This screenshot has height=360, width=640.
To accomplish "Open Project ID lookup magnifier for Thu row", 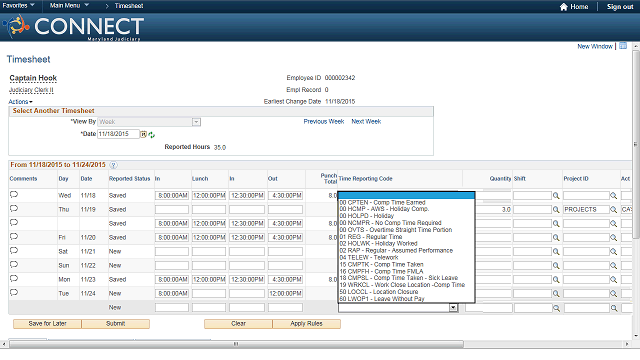I will [x=613, y=210].
